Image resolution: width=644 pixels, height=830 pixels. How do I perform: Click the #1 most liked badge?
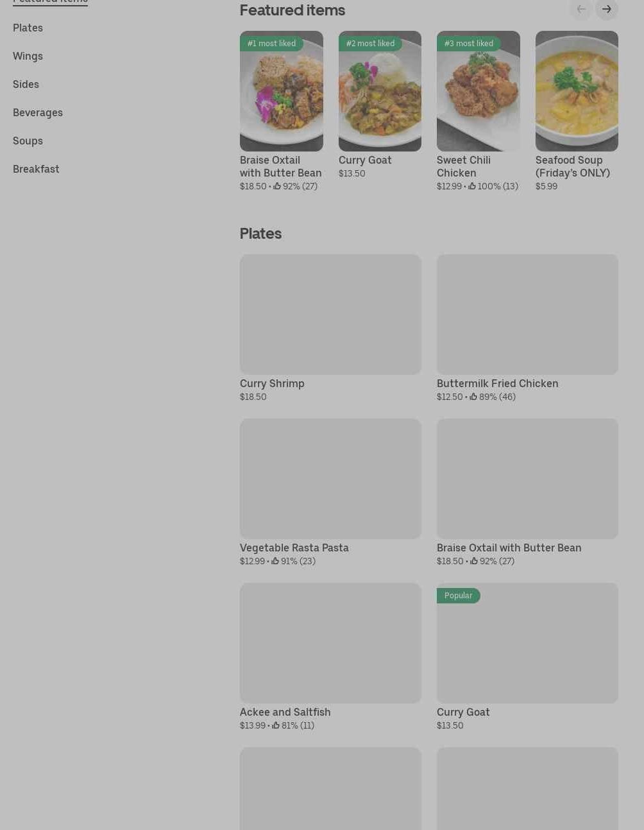tap(271, 44)
